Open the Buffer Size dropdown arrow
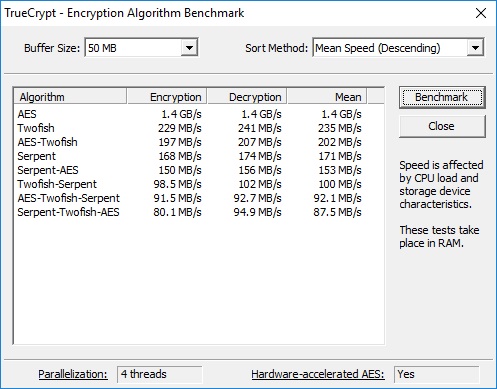 click(189, 48)
